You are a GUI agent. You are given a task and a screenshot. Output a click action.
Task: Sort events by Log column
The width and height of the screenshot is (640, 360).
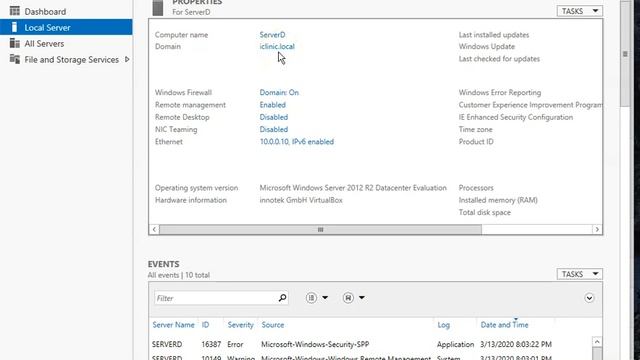pyautogui.click(x=444, y=325)
